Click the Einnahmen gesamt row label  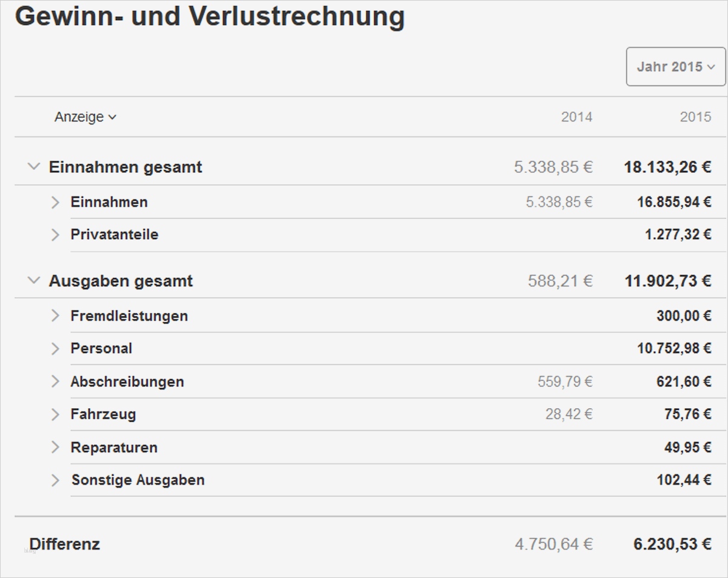tap(126, 167)
